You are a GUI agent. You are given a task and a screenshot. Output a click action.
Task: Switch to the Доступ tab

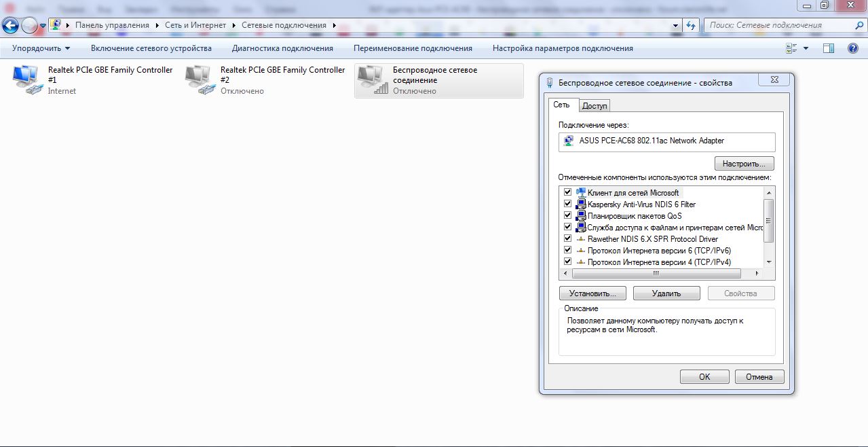[x=595, y=106]
